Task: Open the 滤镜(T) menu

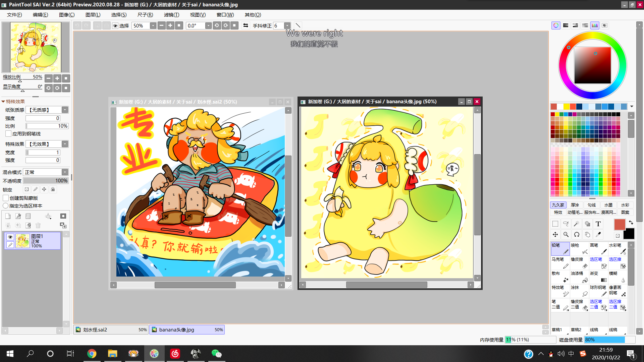Action: 171,15
